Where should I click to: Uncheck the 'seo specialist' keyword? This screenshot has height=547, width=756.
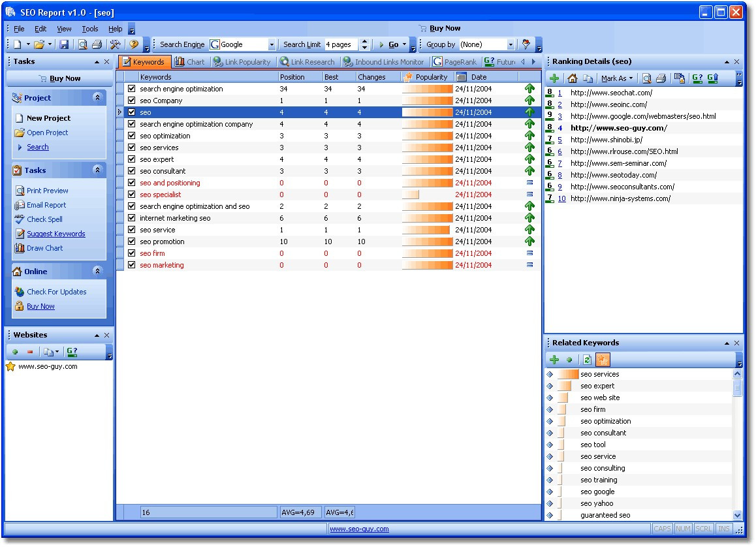(132, 195)
